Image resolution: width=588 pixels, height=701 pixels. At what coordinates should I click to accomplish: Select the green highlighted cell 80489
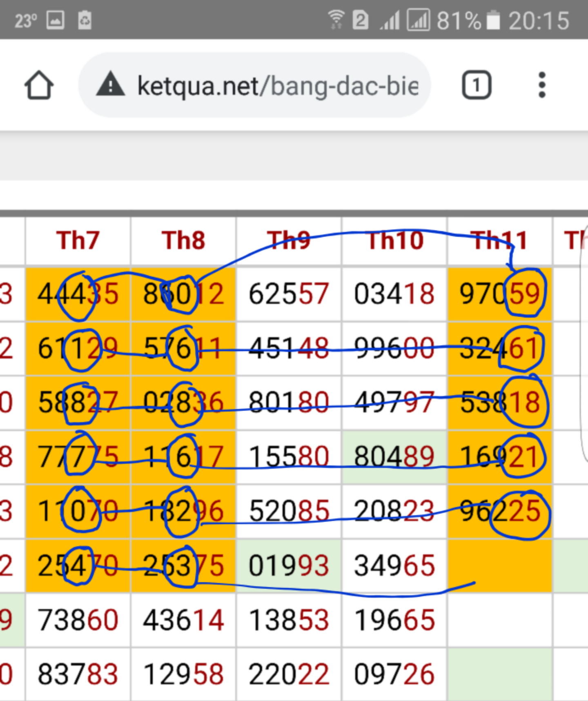394,456
